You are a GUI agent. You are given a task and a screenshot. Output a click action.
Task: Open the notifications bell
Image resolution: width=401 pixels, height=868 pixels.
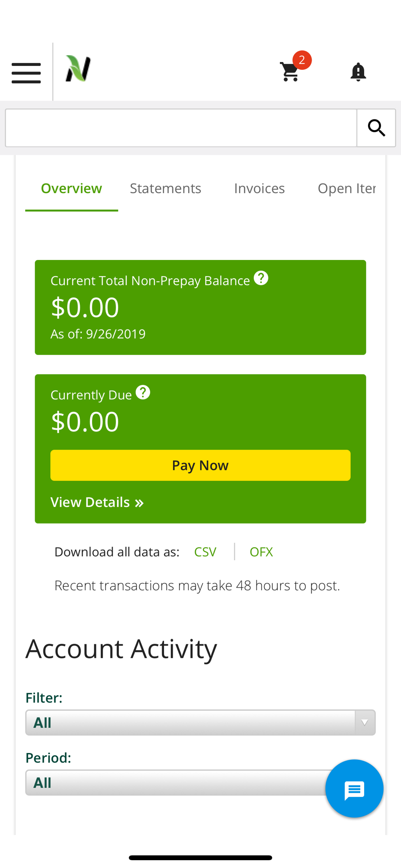point(358,72)
